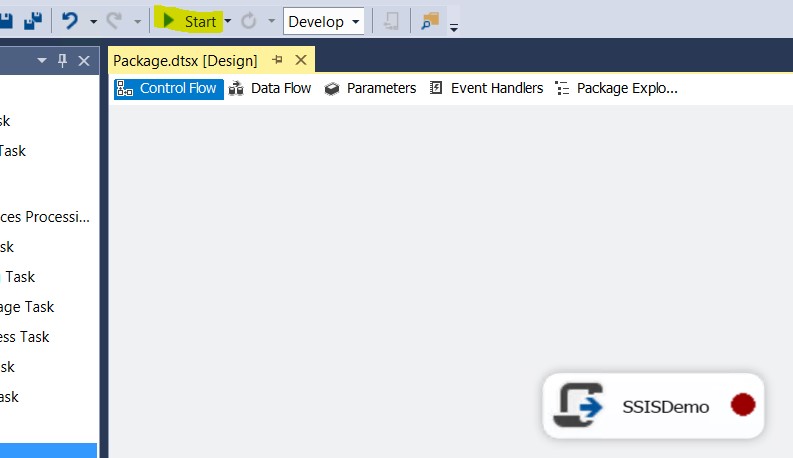Image resolution: width=793 pixels, height=458 pixels.
Task: Click the Start debugging button
Action: pos(190,20)
